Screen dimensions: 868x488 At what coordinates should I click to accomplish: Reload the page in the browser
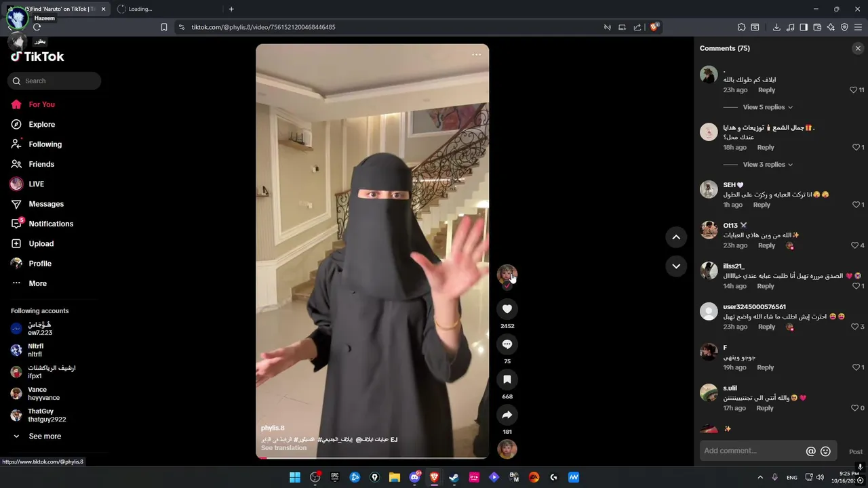click(37, 27)
